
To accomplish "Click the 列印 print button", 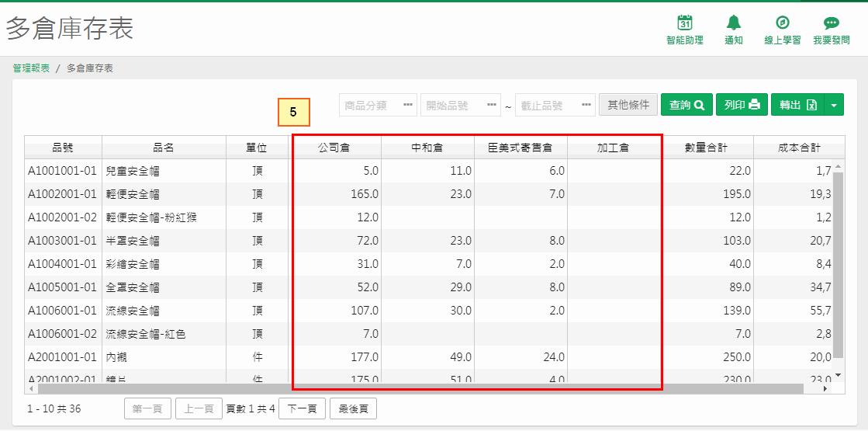I will pyautogui.click(x=742, y=105).
